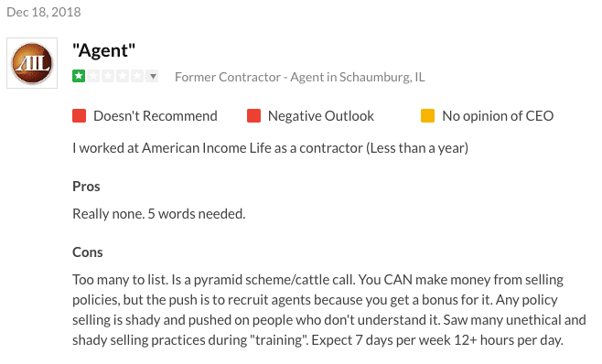602x364 pixels.
Task: Click the green first rating star
Action: click(79, 76)
